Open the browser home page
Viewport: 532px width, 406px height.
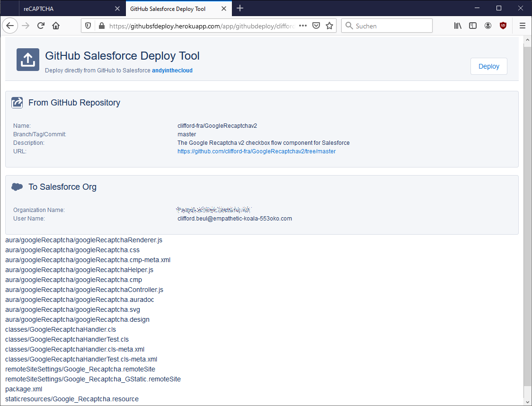coord(56,26)
